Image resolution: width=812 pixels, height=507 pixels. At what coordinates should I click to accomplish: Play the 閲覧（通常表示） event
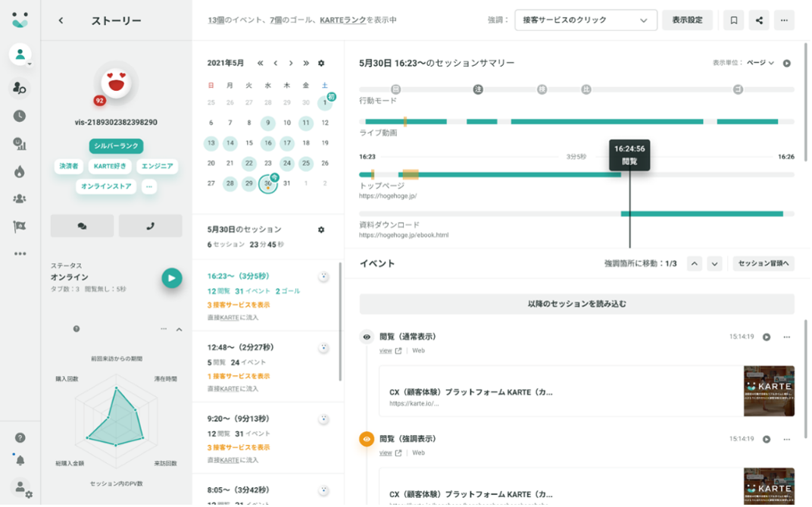pyautogui.click(x=767, y=337)
